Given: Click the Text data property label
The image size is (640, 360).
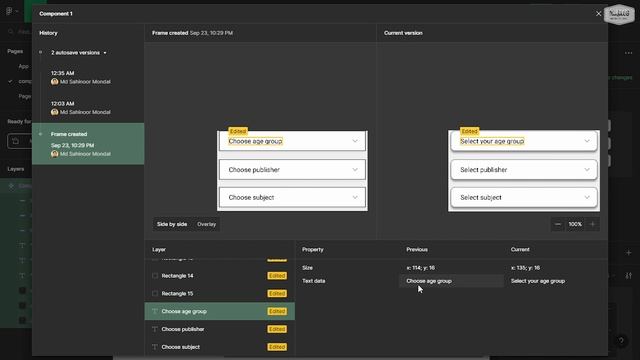Looking at the screenshot, I should (313, 281).
